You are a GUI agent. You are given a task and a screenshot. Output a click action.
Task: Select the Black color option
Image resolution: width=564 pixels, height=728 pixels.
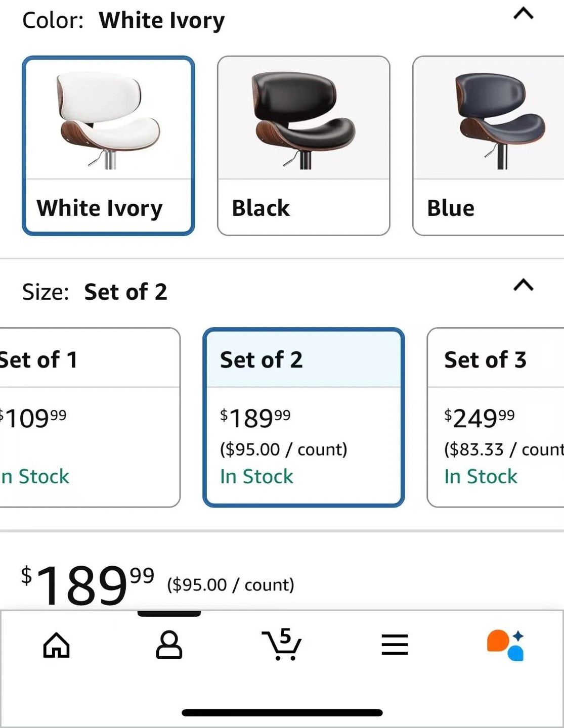[x=303, y=146]
